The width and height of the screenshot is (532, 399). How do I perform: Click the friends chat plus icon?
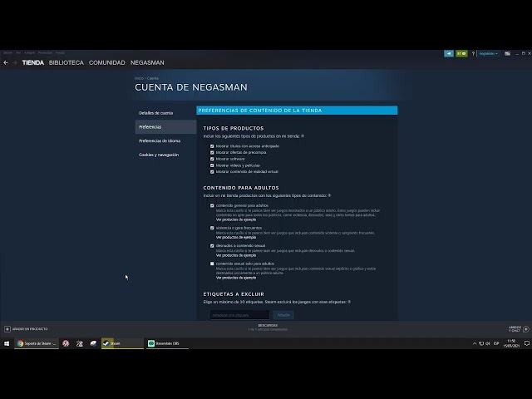526,329
